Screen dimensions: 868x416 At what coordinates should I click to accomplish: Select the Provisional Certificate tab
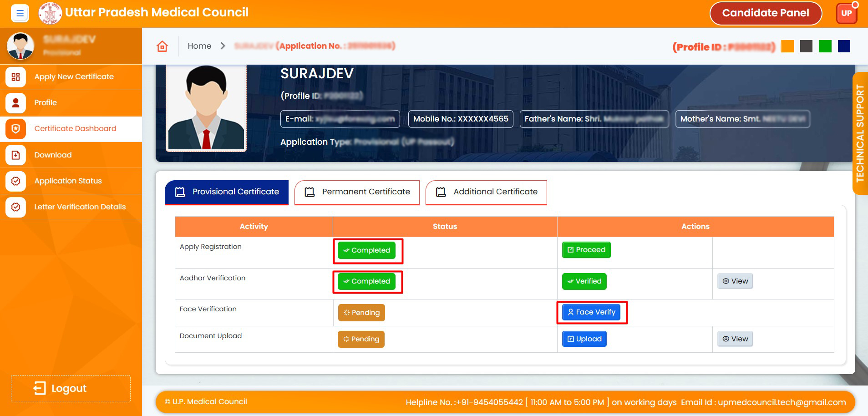click(x=227, y=192)
